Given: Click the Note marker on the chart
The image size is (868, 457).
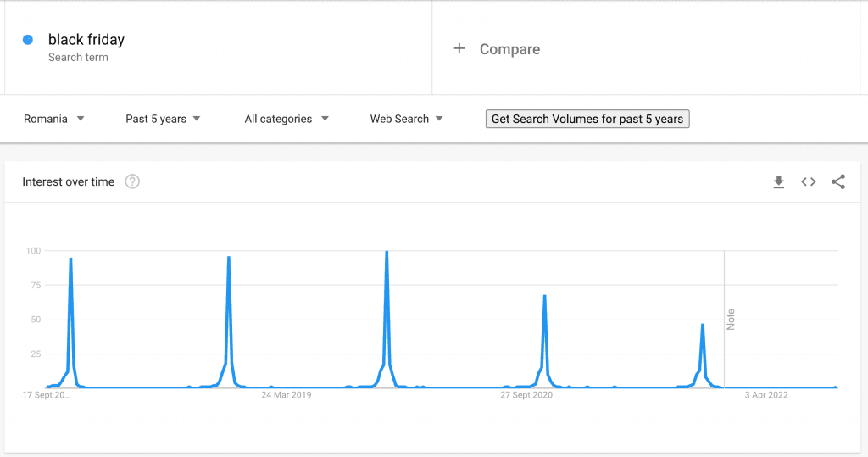Looking at the screenshot, I should pos(731,320).
